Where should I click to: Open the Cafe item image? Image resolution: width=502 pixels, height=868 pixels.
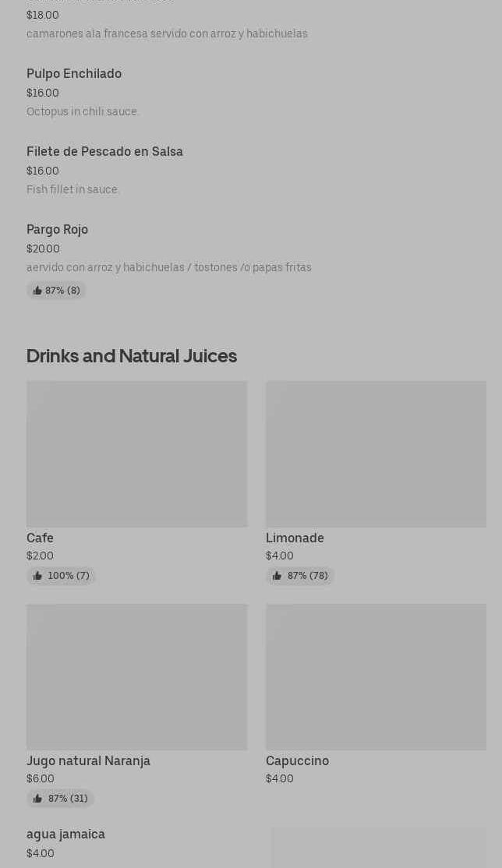click(137, 454)
